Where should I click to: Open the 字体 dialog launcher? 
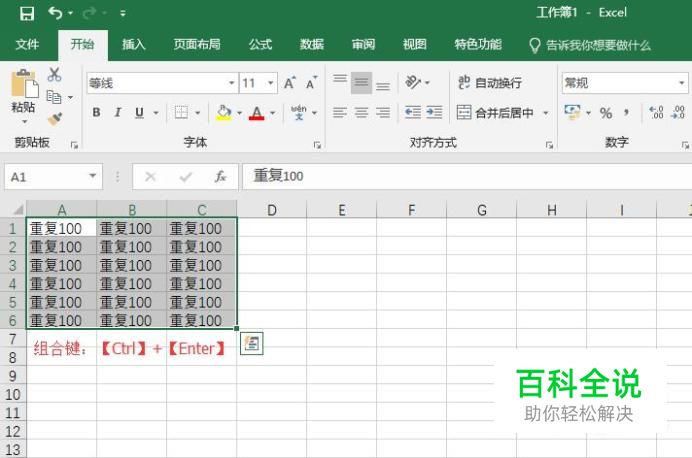(x=317, y=145)
